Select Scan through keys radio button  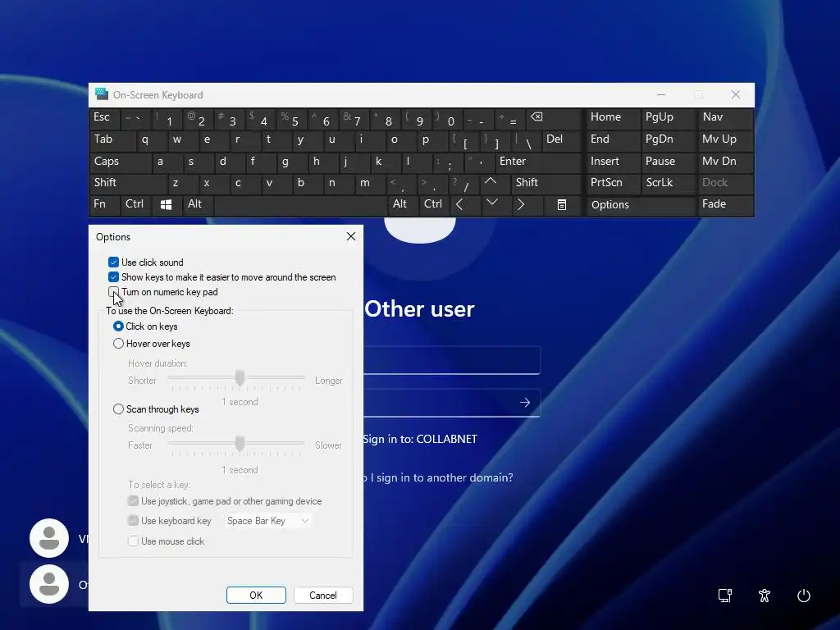pyautogui.click(x=118, y=409)
